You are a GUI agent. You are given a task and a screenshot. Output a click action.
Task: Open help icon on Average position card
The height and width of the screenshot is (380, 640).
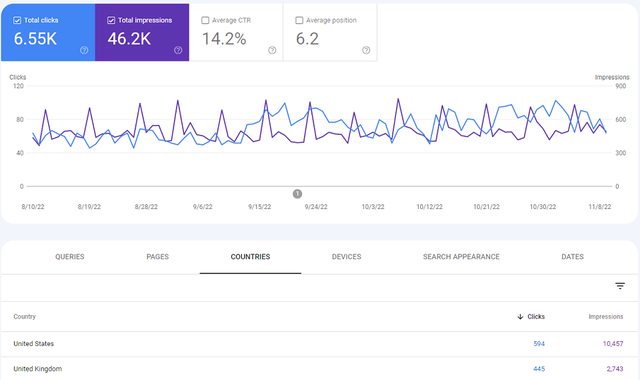point(366,50)
